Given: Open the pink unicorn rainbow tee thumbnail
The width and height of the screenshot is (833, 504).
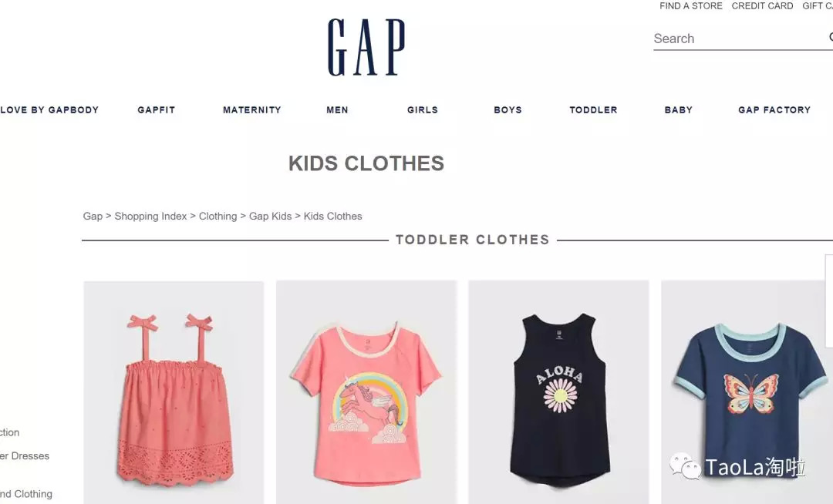Looking at the screenshot, I should pyautogui.click(x=366, y=392).
